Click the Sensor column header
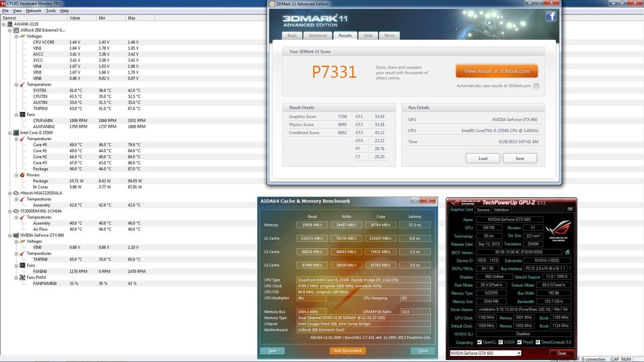Screen dimensions: 644x362 click(33, 18)
